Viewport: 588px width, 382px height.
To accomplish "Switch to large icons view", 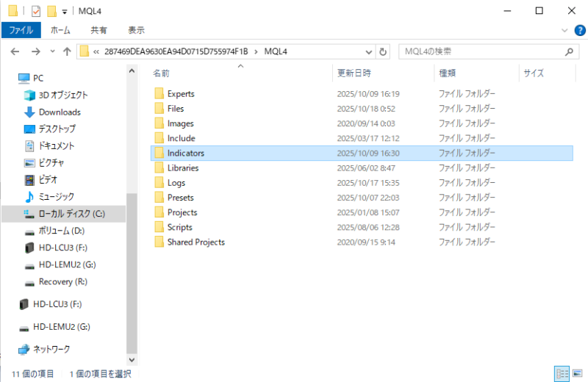I will point(577,373).
